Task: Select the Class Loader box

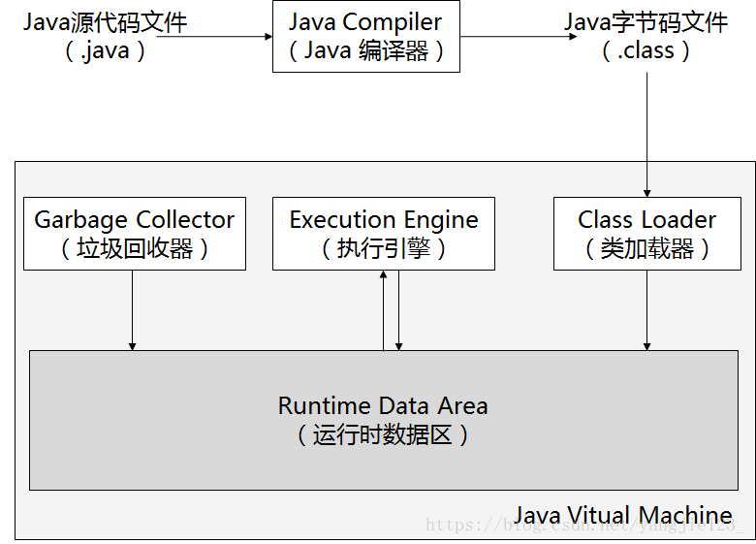Action: click(x=647, y=234)
